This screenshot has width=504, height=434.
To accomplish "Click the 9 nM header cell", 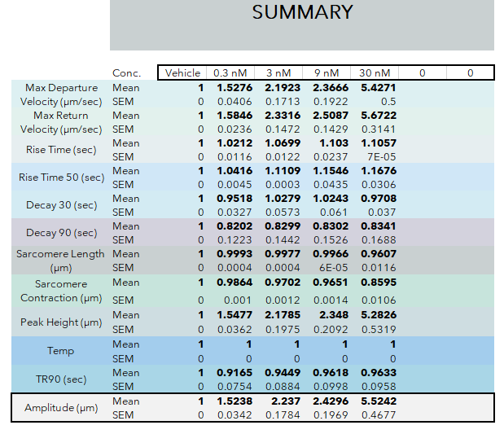I will tap(327, 73).
